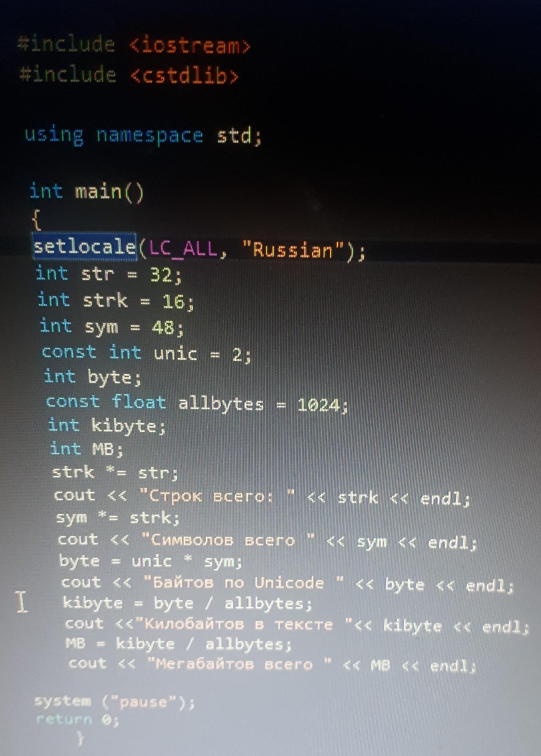
Task: Click the line int strk = 16
Action: [116, 301]
